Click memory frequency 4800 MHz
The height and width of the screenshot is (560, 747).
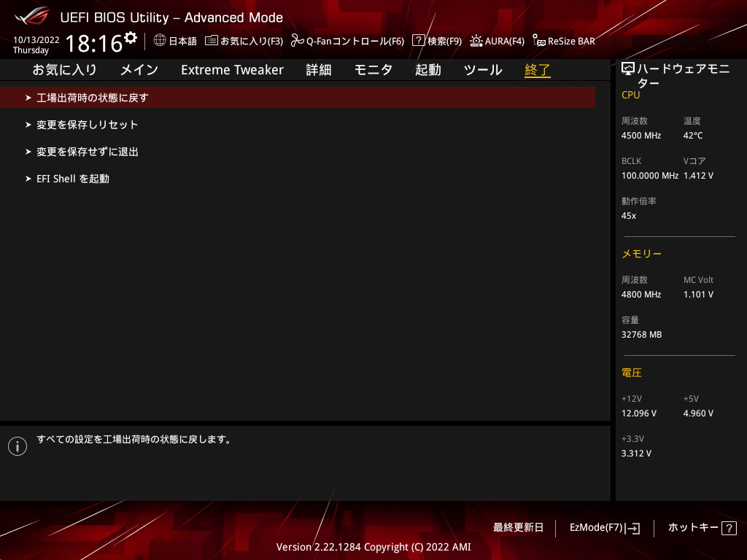click(641, 295)
